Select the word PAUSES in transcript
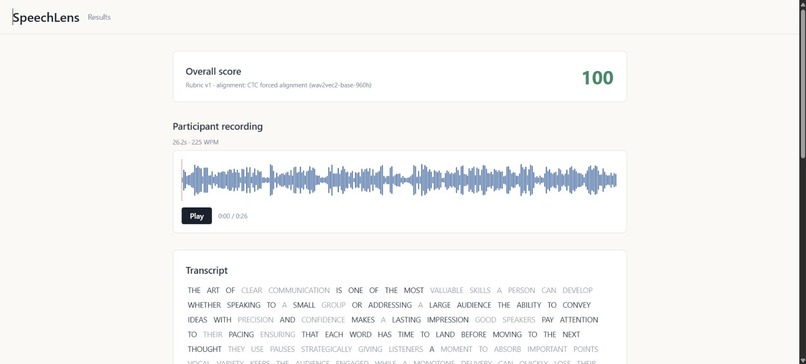Screen dimensions: 806x364 coord(282,350)
